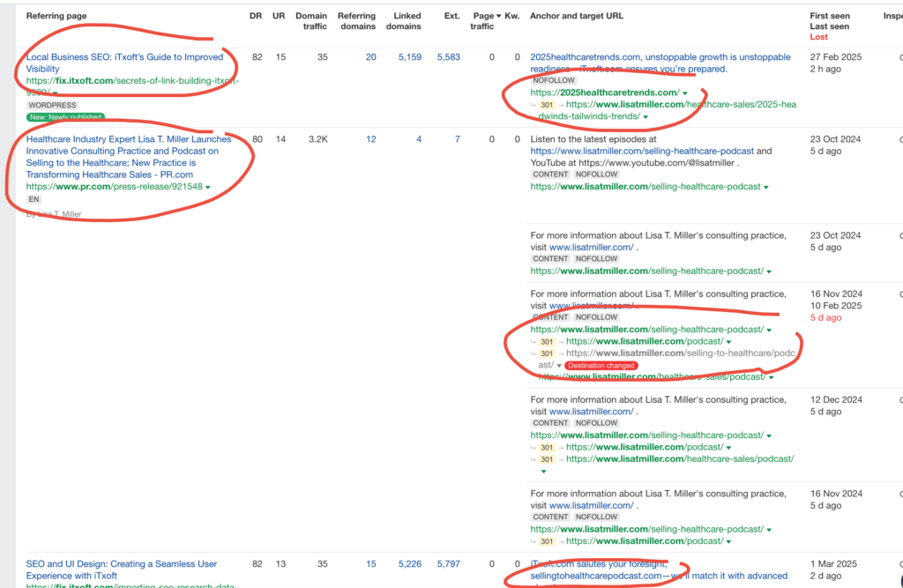Click the red Destination changed badge
The height and width of the screenshot is (588, 903).
[x=601, y=366]
